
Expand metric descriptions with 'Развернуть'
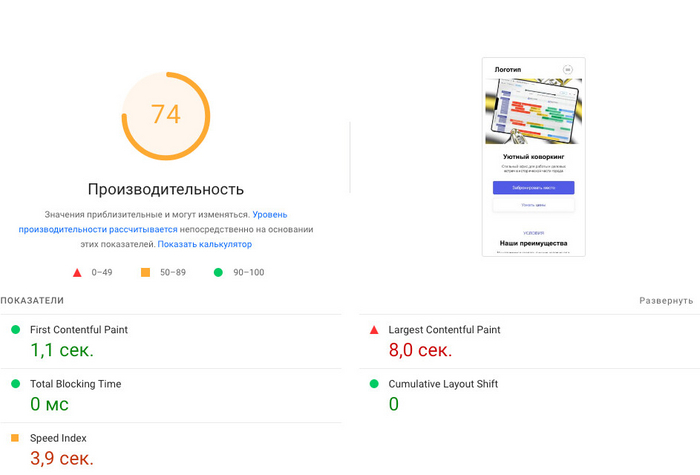coord(666,301)
